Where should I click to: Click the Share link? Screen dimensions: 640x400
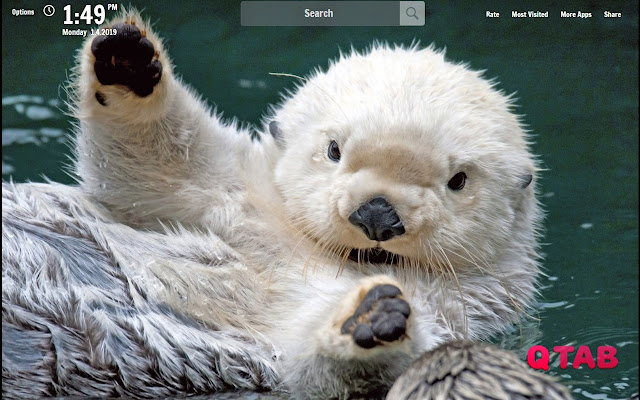(x=612, y=14)
